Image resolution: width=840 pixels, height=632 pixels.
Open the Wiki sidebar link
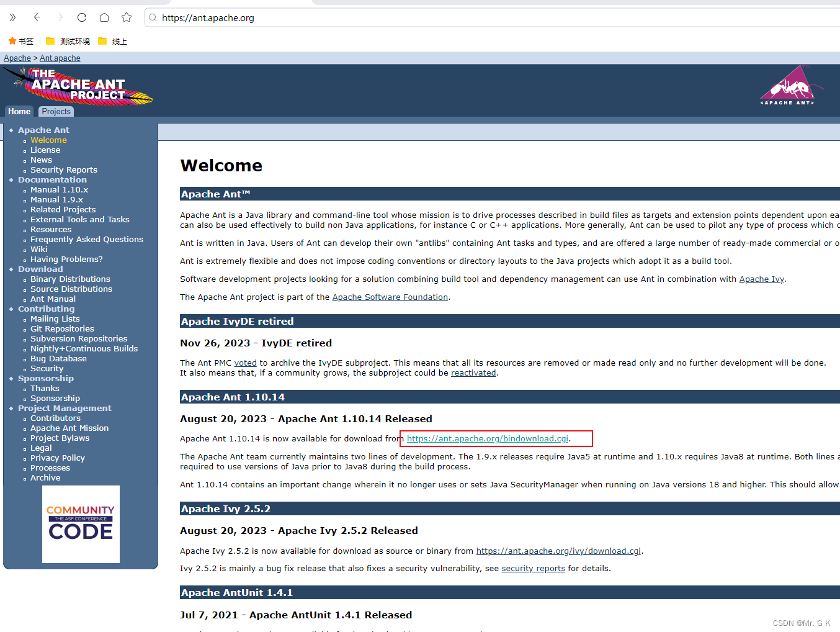tap(39, 250)
